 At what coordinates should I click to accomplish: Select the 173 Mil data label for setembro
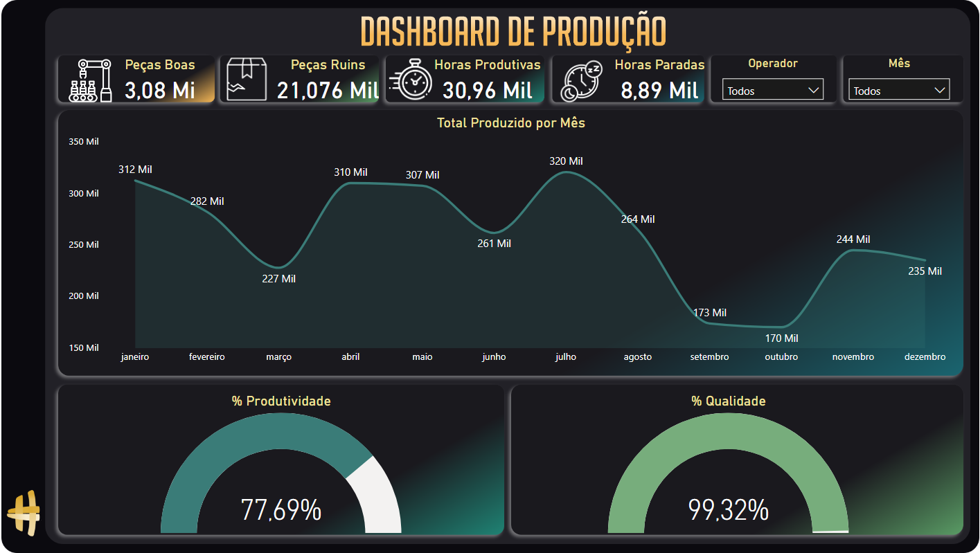710,314
